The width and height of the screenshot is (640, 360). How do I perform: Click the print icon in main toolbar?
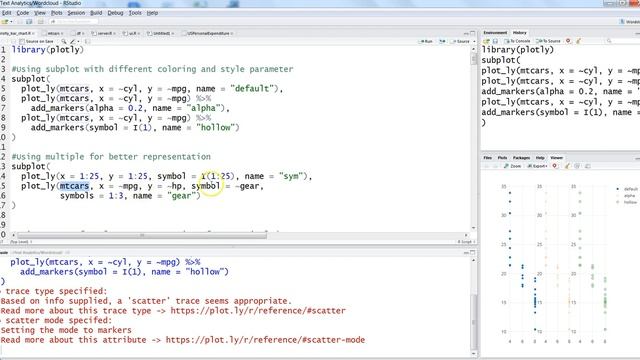click(x=40, y=22)
